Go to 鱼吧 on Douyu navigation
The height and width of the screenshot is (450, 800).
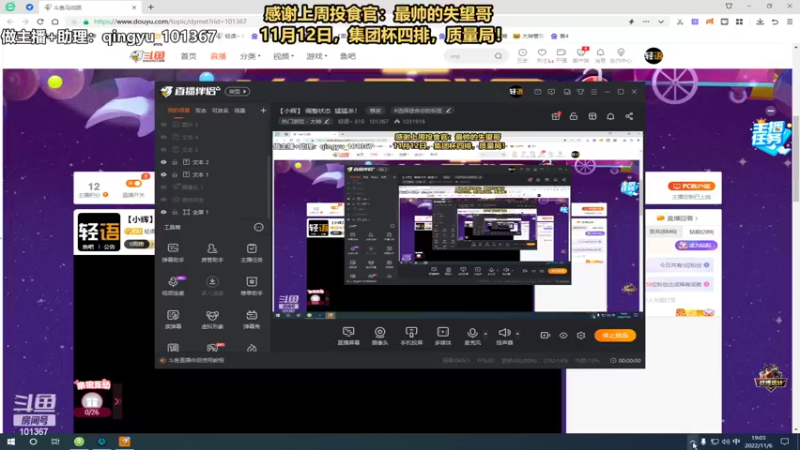[347, 56]
